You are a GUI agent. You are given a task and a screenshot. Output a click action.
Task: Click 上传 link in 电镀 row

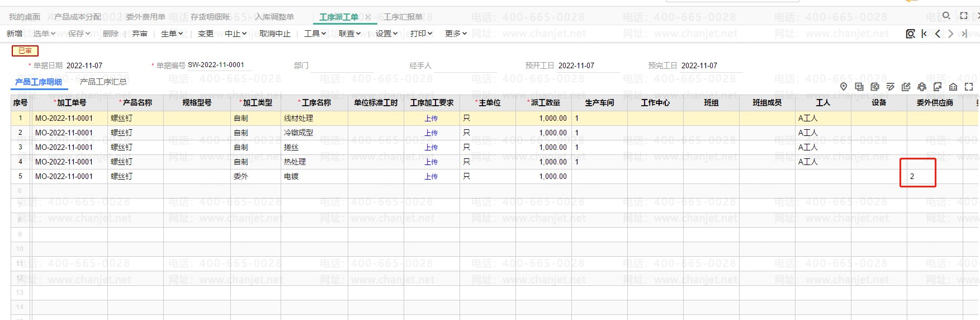pos(431,176)
